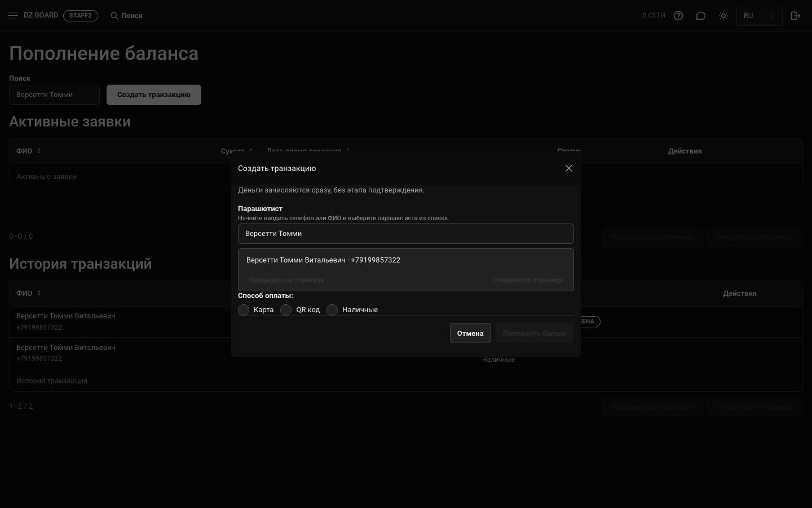Click Создать транзакцию button on page
The width and height of the screenshot is (812, 508).
pos(154,95)
